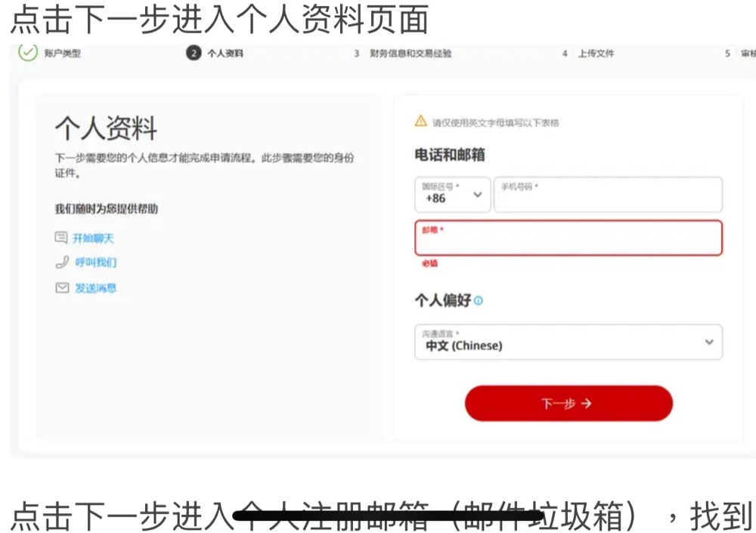Click the chat bubble icon beside 开始聊天
Viewport: 756px width, 533px height.
coord(61,237)
